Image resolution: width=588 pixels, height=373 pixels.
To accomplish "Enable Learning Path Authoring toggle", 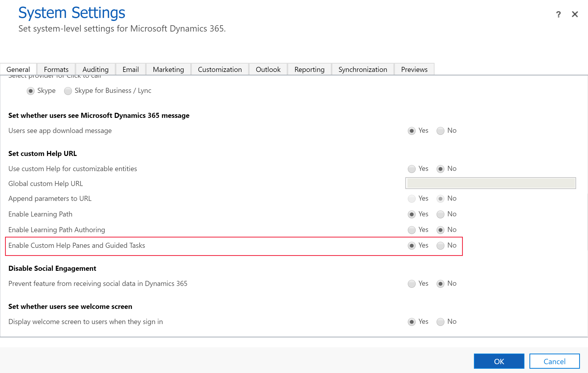I will point(411,229).
